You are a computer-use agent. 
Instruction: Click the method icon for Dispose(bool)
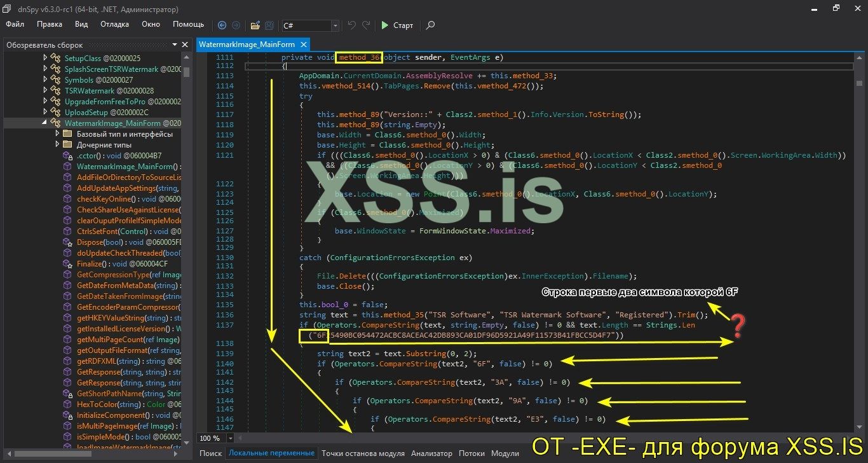68,242
